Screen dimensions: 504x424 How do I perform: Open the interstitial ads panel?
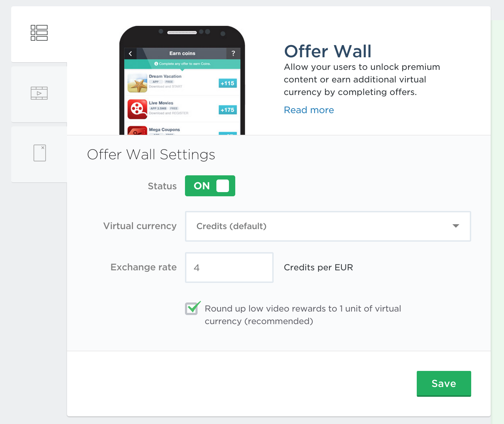[x=39, y=154]
